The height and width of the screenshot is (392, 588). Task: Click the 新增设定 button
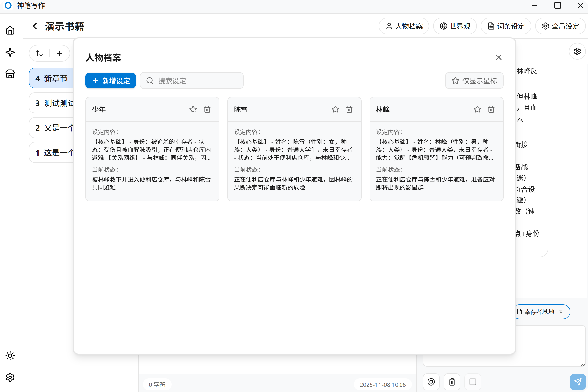pos(111,81)
